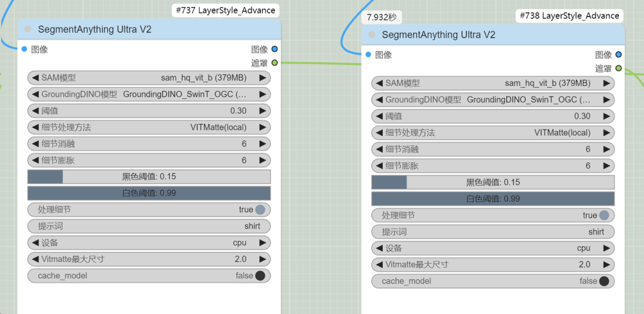
Task: Open 细节处理方法 dropdown in node #738
Action: click(x=493, y=133)
